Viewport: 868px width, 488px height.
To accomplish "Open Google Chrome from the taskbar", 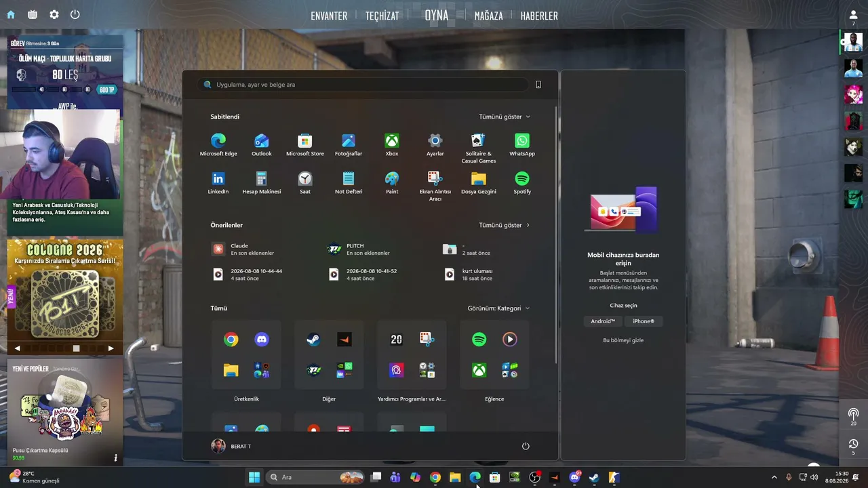I will pyautogui.click(x=435, y=477).
